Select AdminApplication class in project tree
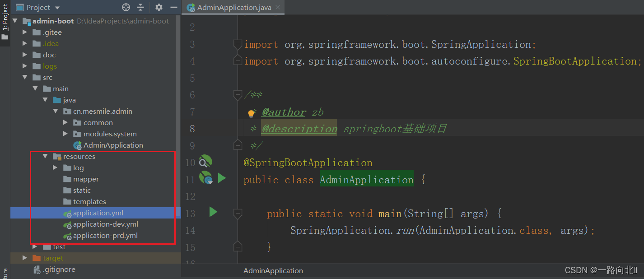644x279 pixels. pyautogui.click(x=113, y=145)
